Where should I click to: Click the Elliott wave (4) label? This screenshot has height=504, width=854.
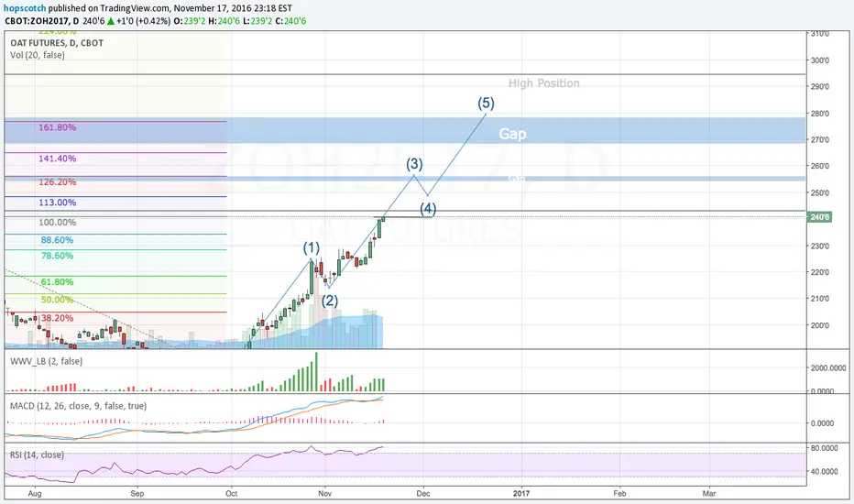coord(428,208)
